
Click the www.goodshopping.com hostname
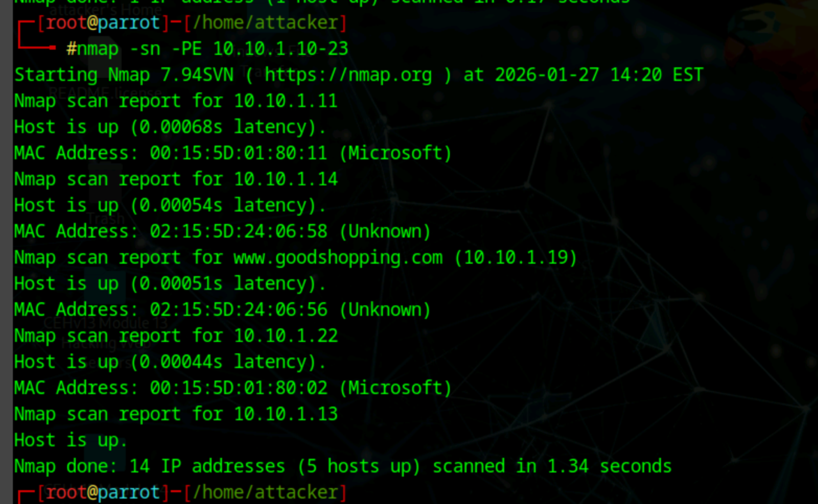(337, 258)
